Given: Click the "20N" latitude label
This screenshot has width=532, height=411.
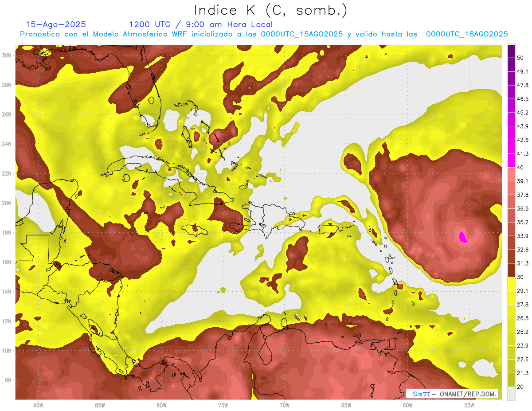Looking at the screenshot, I should 8,203.
